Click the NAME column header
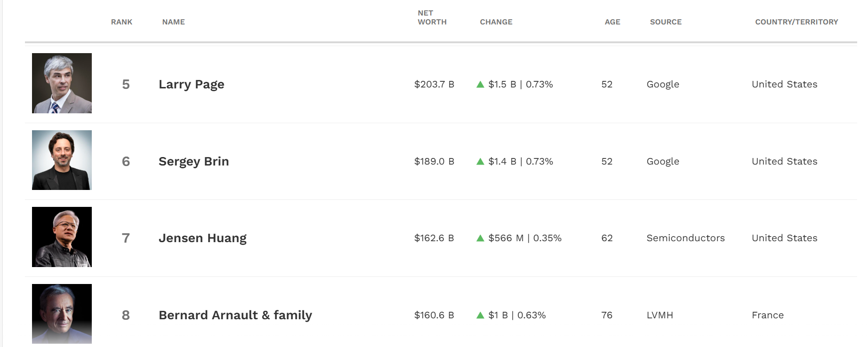Viewport: 868px width, 347px height. click(x=173, y=22)
